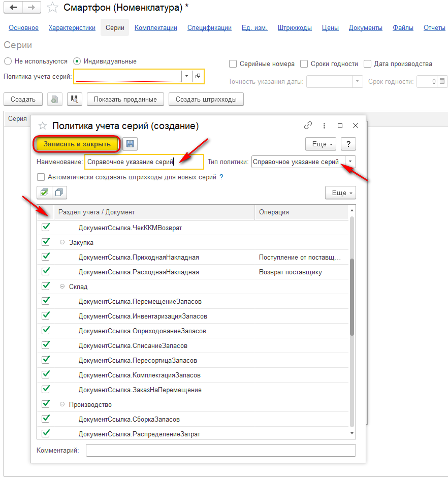The width and height of the screenshot is (448, 477).
Task: Go back with the left arrow button
Action: (13, 7)
